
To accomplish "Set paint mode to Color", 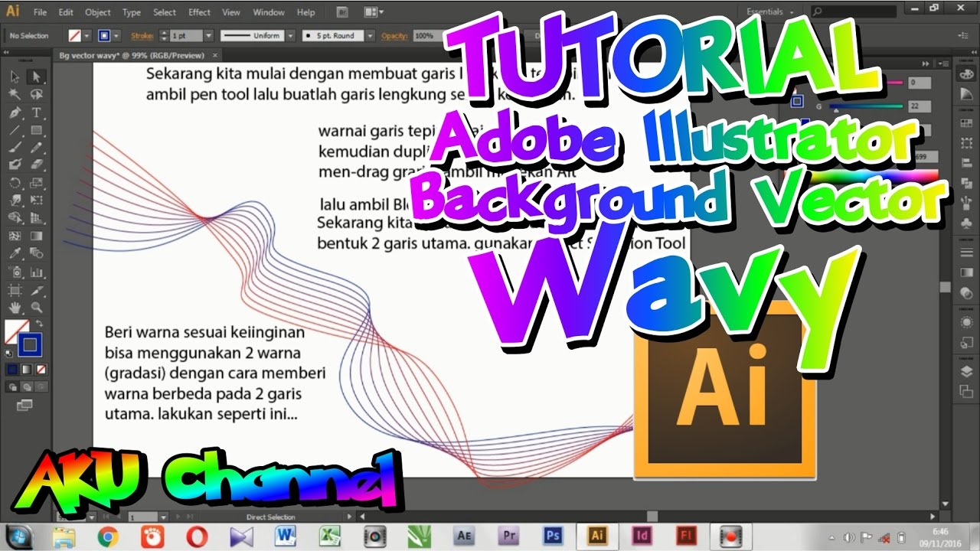I will coord(11,369).
